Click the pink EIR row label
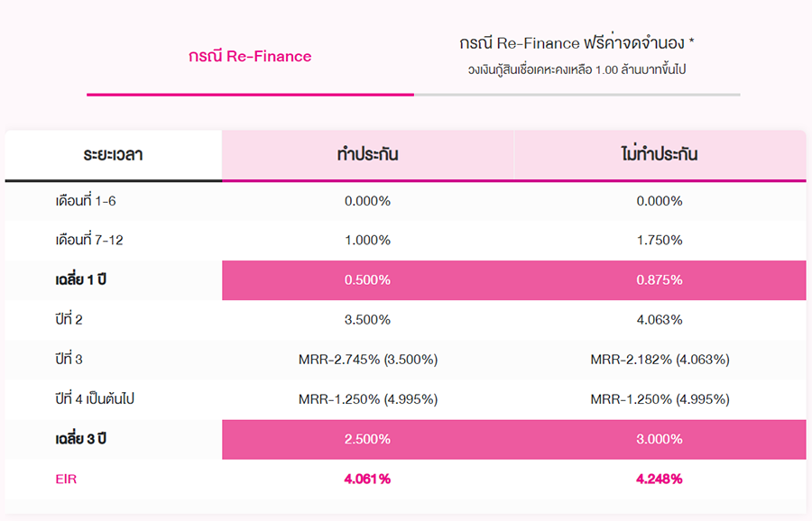 click(66, 479)
